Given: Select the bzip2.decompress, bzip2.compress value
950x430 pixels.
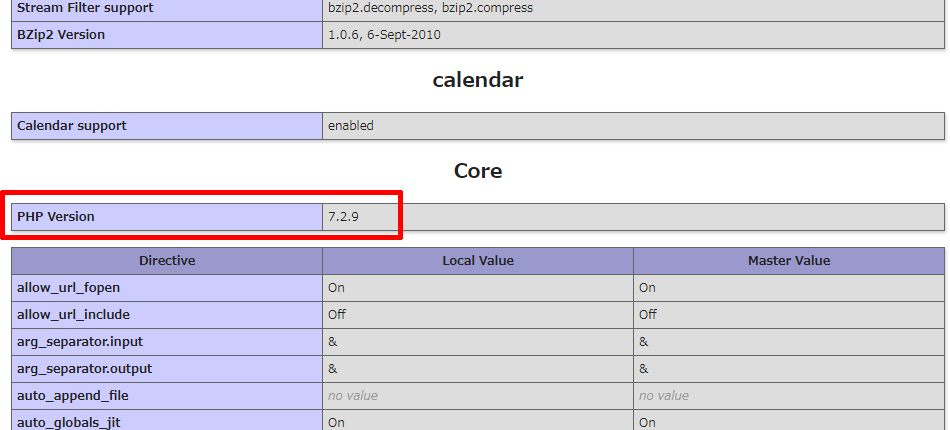Looking at the screenshot, I should pos(430,8).
